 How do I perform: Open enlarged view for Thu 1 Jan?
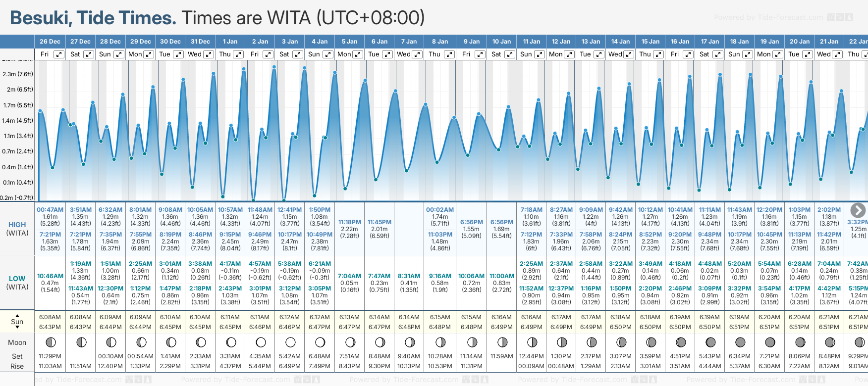(238, 54)
